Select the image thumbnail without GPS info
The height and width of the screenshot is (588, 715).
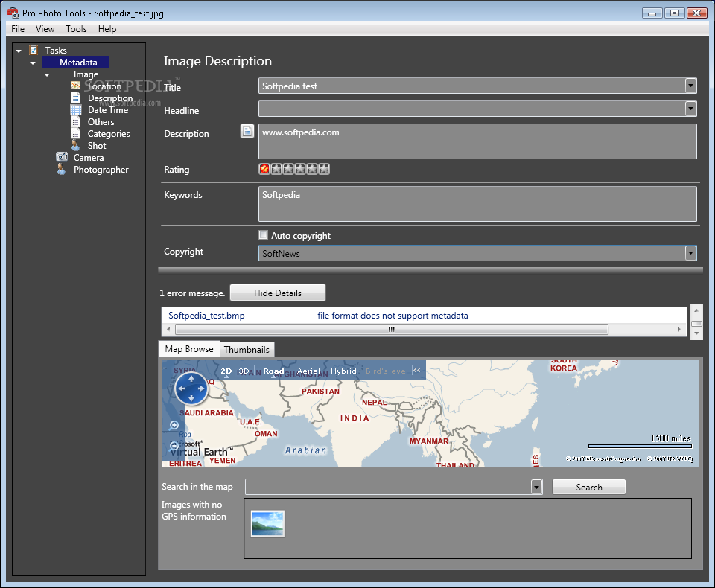[267, 523]
